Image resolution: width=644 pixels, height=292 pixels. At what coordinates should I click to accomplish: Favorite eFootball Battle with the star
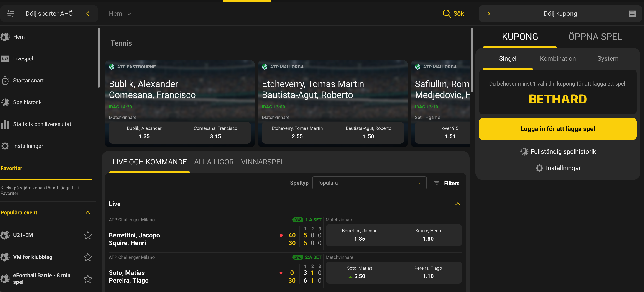pos(88,279)
